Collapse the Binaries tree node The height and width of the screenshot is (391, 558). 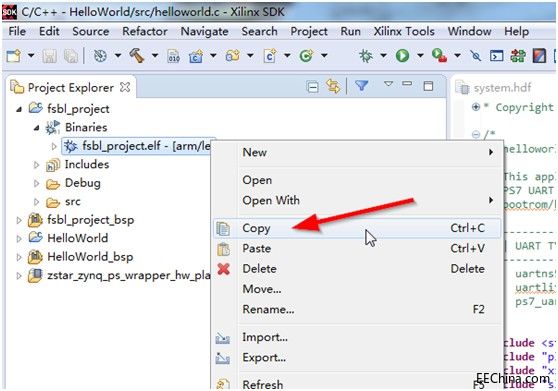37,128
